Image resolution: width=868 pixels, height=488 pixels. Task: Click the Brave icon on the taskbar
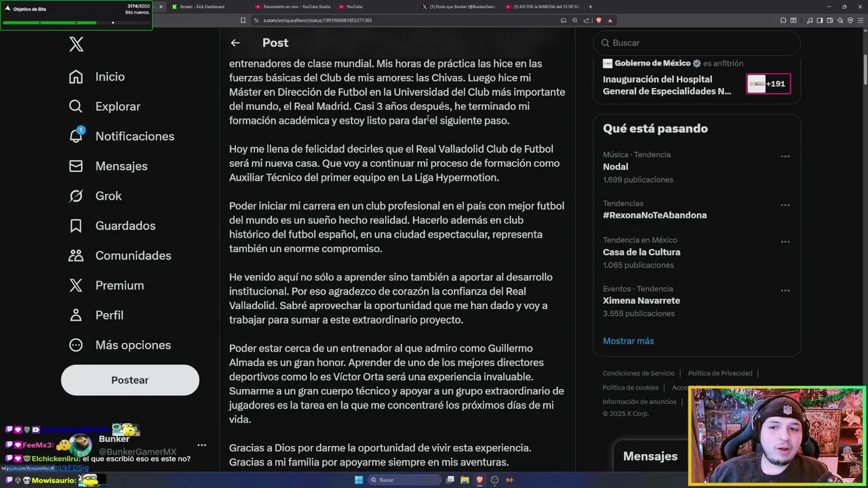coord(480,480)
